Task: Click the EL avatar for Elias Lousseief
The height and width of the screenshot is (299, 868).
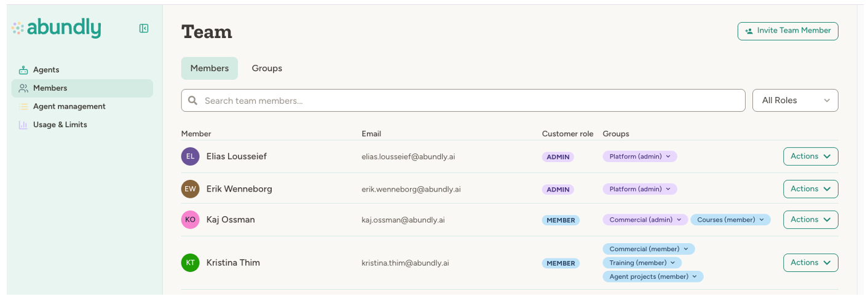Action: click(191, 156)
